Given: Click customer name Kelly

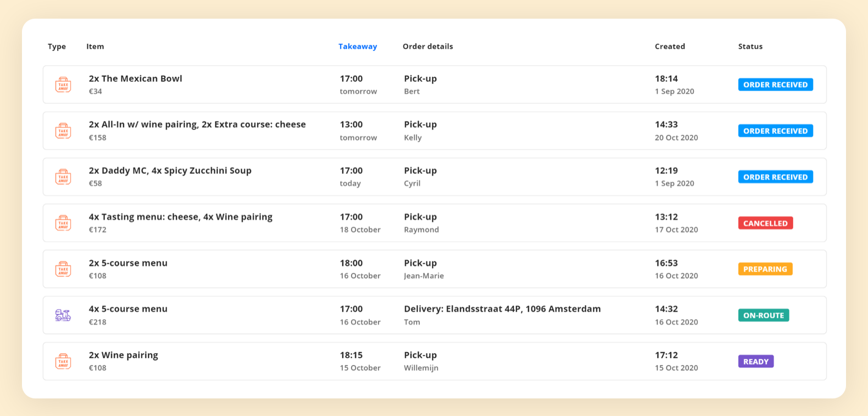Looking at the screenshot, I should pyautogui.click(x=413, y=138).
